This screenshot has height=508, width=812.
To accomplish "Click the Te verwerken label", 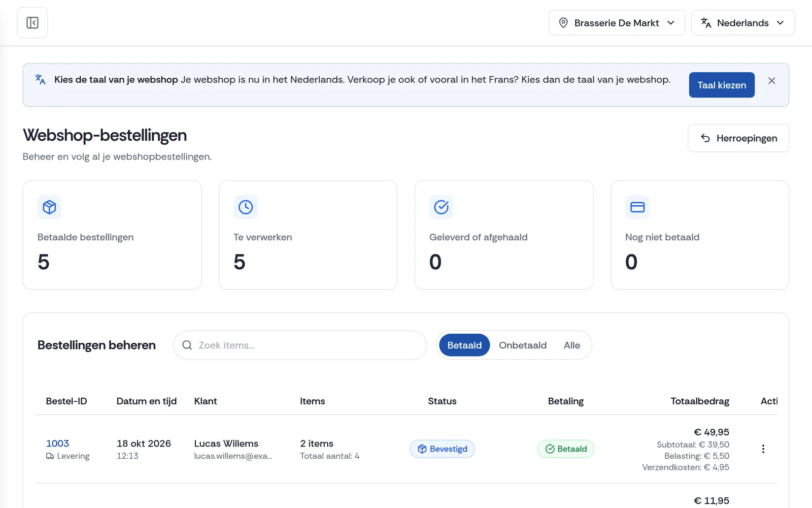I will click(263, 237).
